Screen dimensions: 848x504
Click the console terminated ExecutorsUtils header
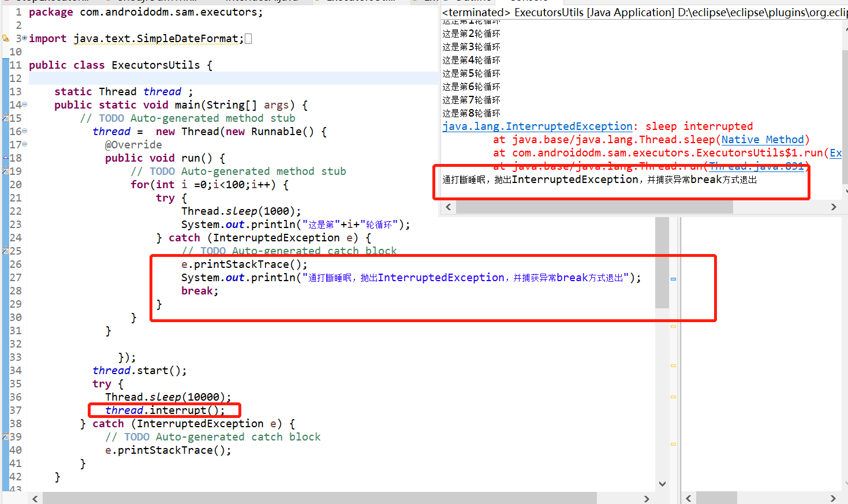(644, 12)
